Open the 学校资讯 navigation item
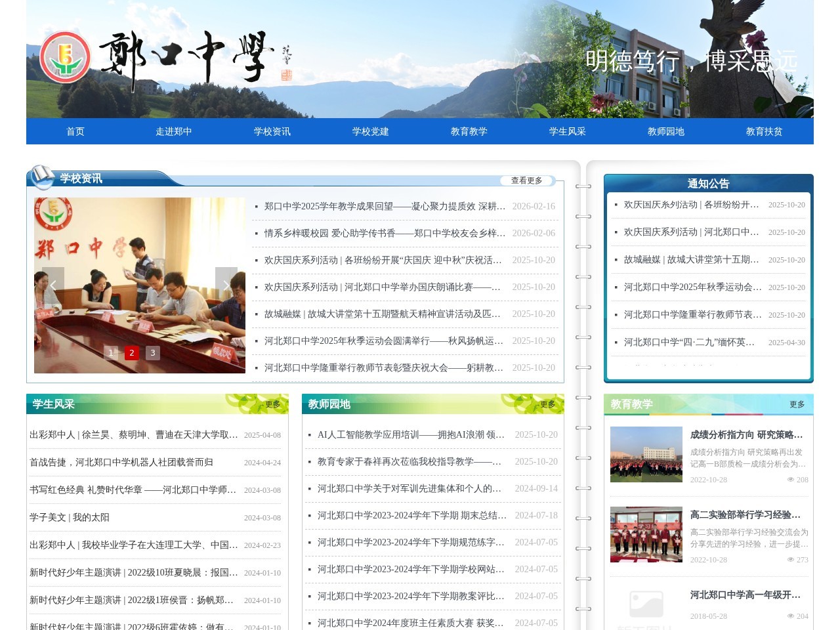Viewport: 840px width, 630px height. pyautogui.click(x=272, y=131)
